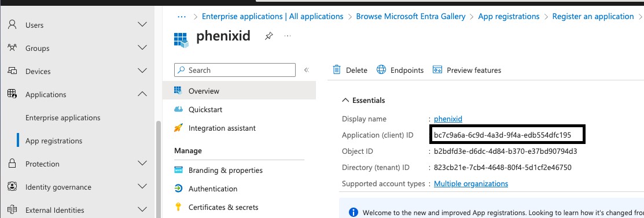
Task: Expand the Groups section chevron
Action: click(142, 47)
